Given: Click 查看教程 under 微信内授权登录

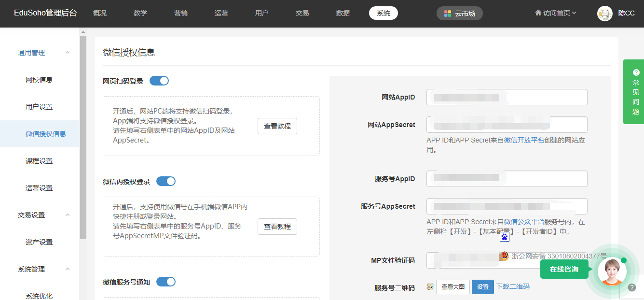Looking at the screenshot, I should pos(277,227).
